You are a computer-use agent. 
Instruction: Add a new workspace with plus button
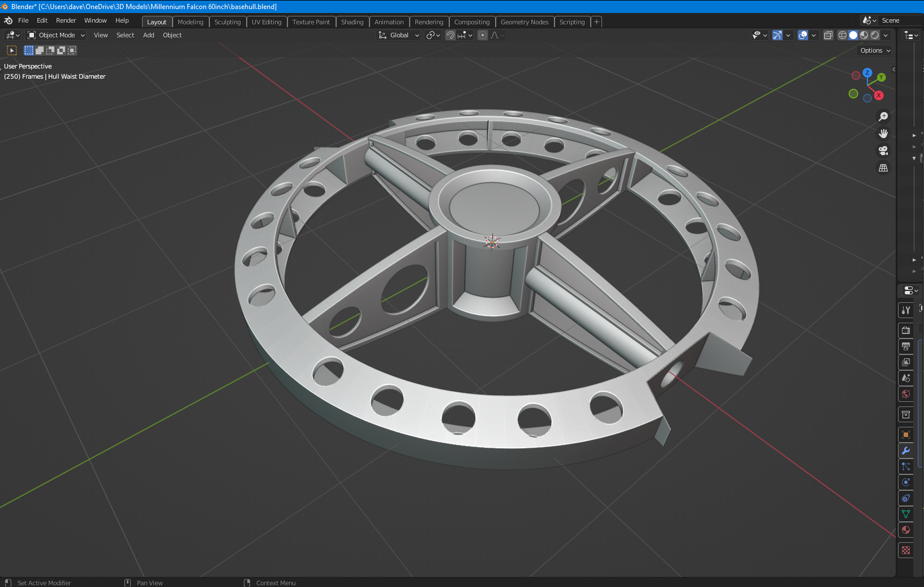(596, 22)
